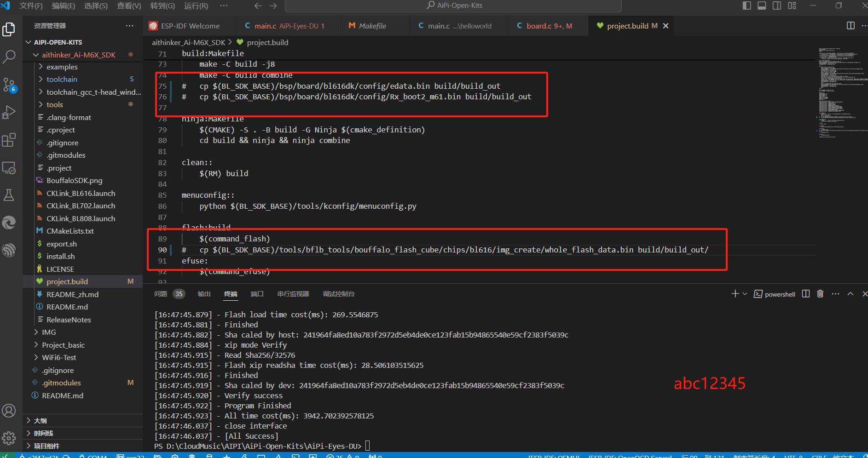The image size is (868, 458).
Task: Switch to ESP-IDF Welcome tab
Action: (190, 26)
